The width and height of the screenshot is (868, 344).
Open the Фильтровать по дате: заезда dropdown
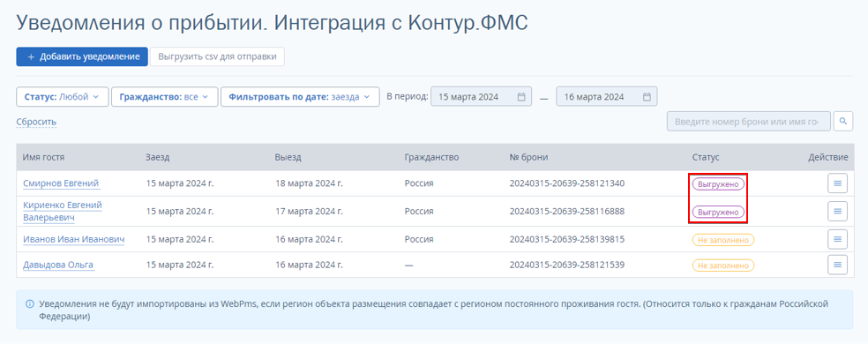tap(300, 96)
